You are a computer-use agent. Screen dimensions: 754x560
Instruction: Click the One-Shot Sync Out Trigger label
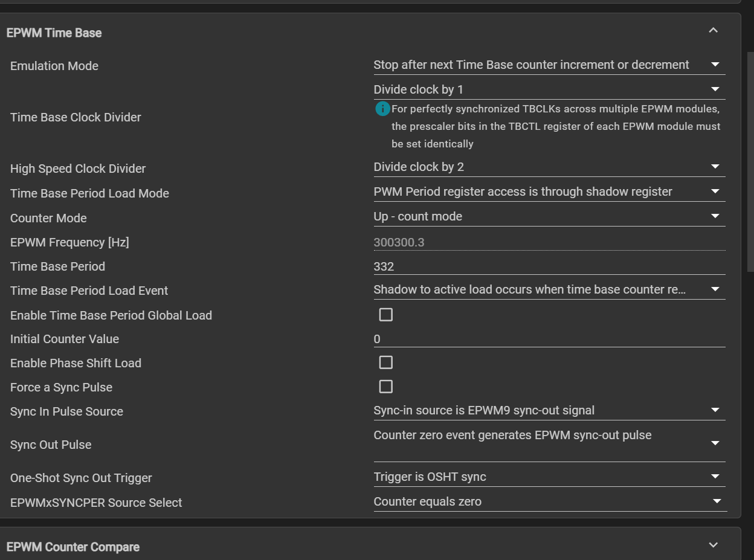point(81,478)
